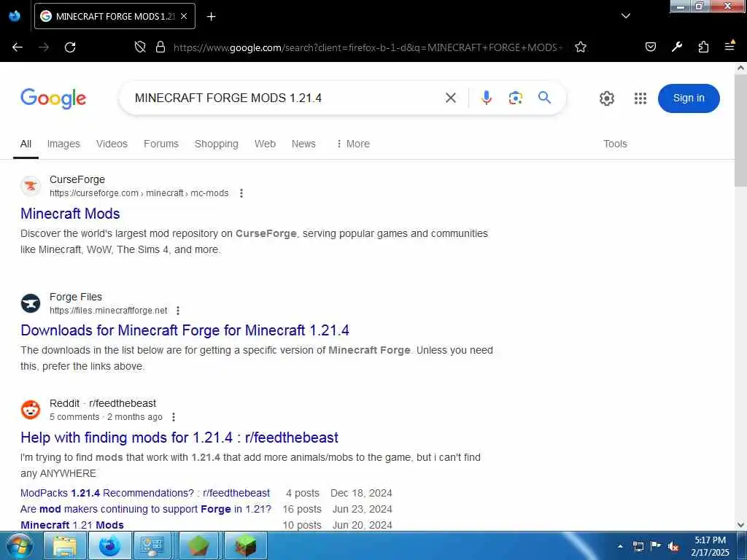Click the Firefox back arrow

pyautogui.click(x=18, y=47)
